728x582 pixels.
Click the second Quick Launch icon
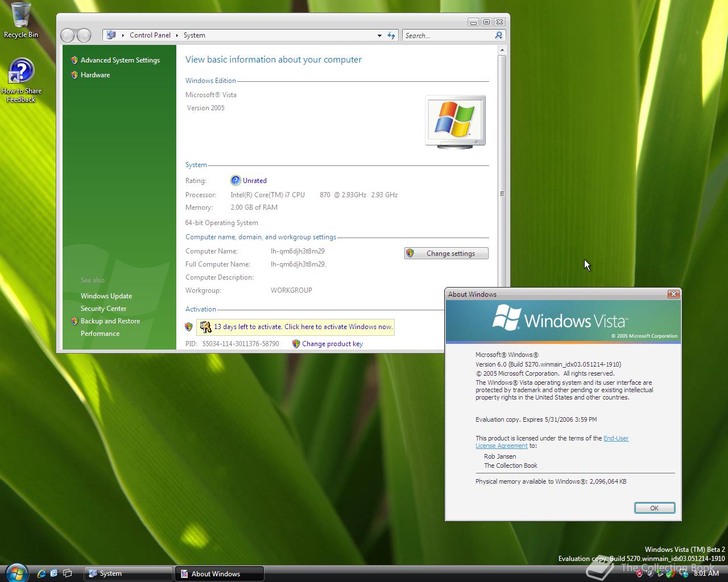[54, 573]
